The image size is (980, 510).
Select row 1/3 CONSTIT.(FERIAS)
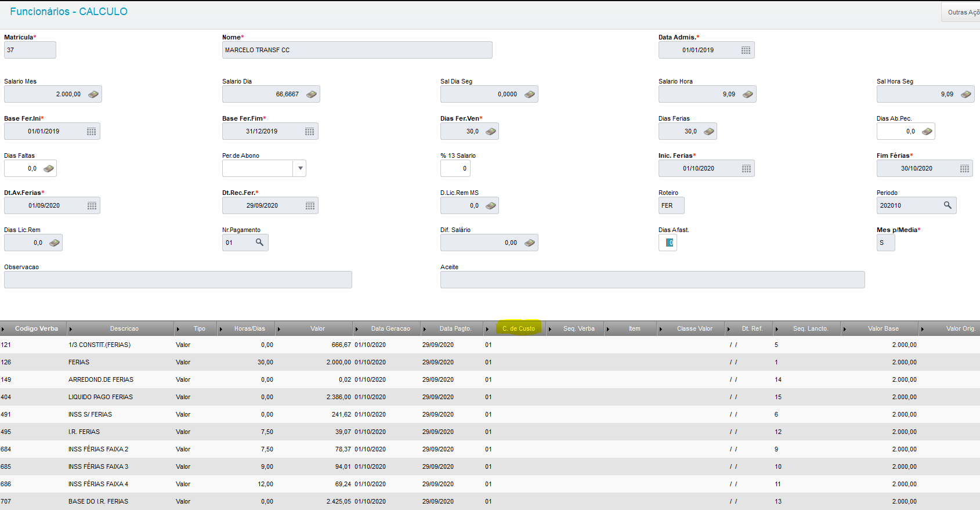point(490,345)
